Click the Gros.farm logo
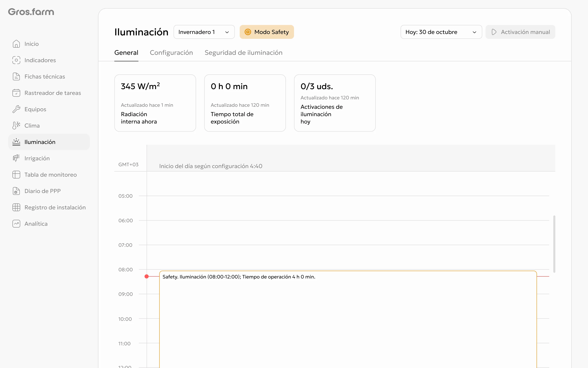The width and height of the screenshot is (588, 368). click(x=31, y=12)
